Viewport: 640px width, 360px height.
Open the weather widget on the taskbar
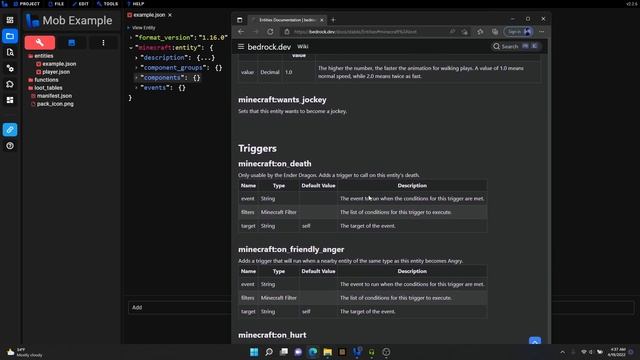coord(24,352)
